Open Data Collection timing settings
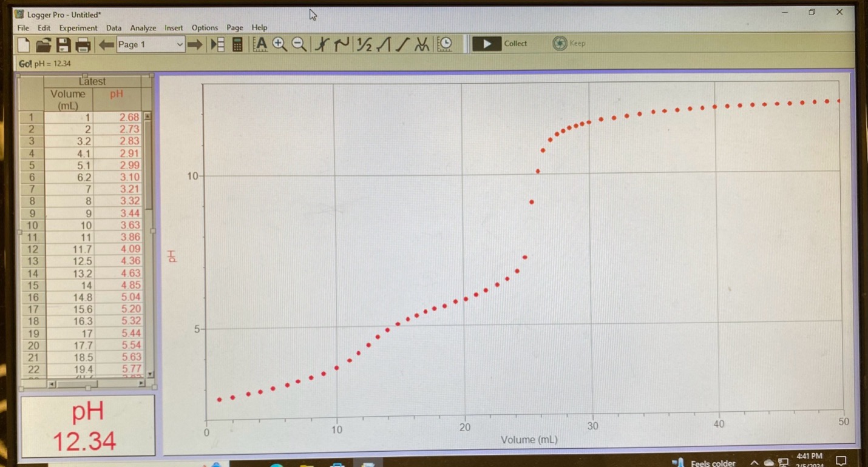This screenshot has width=868, height=467. click(445, 43)
